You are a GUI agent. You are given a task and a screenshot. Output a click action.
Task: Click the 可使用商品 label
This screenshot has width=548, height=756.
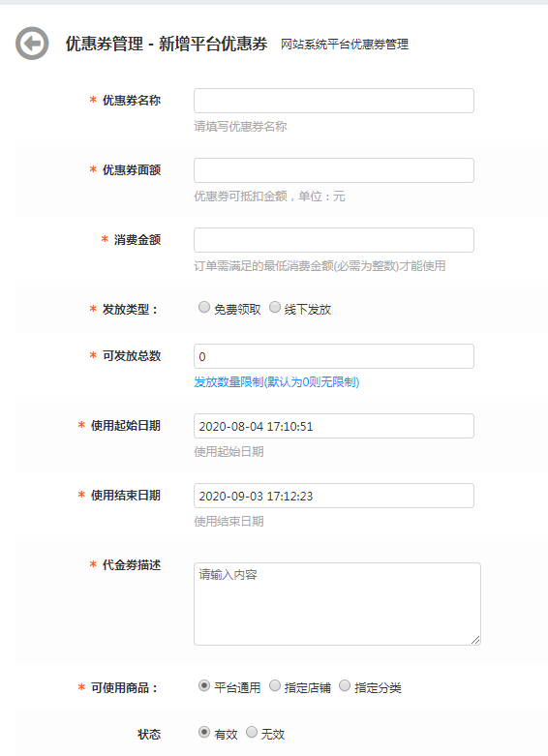[x=124, y=688]
